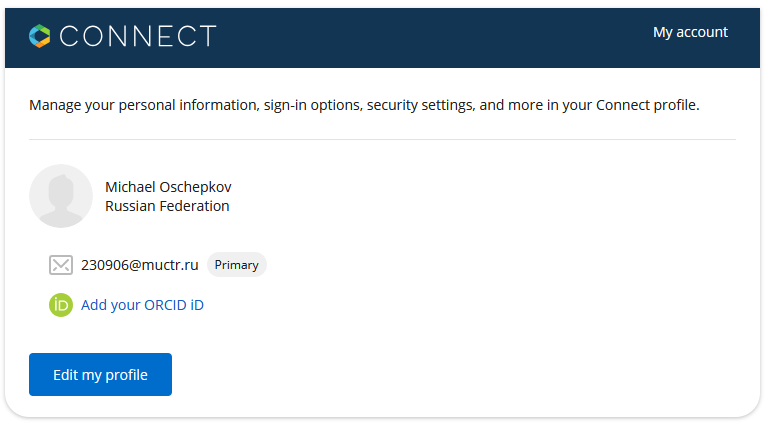Click the word Manage starting the description

pos(54,104)
